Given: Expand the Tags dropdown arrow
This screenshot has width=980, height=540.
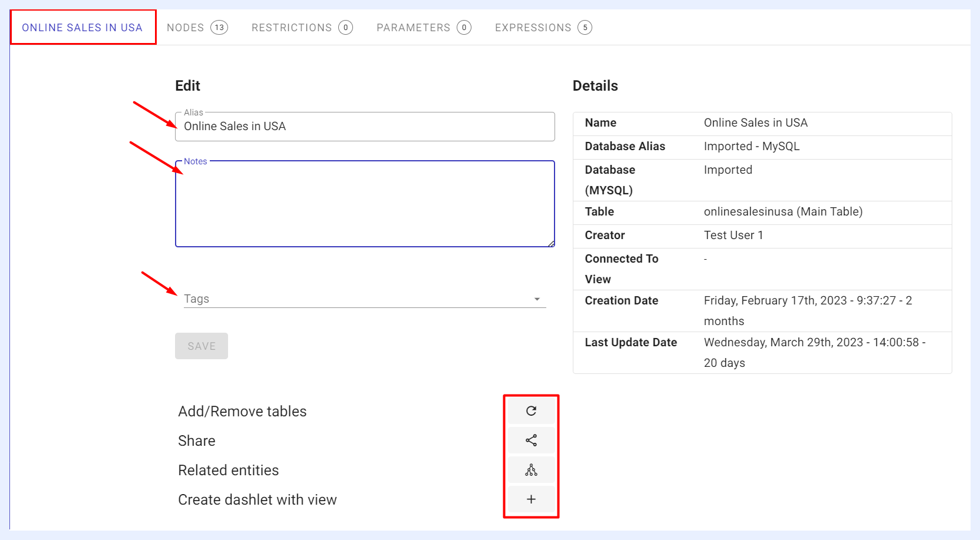Looking at the screenshot, I should coord(537,299).
